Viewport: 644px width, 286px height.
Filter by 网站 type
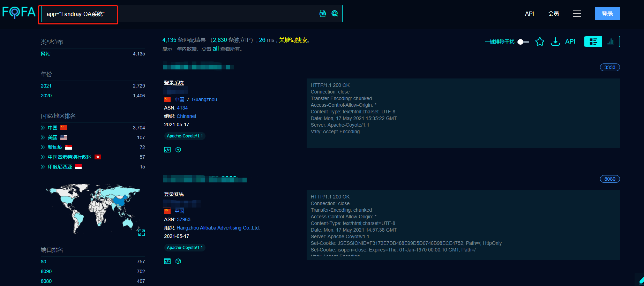point(46,54)
